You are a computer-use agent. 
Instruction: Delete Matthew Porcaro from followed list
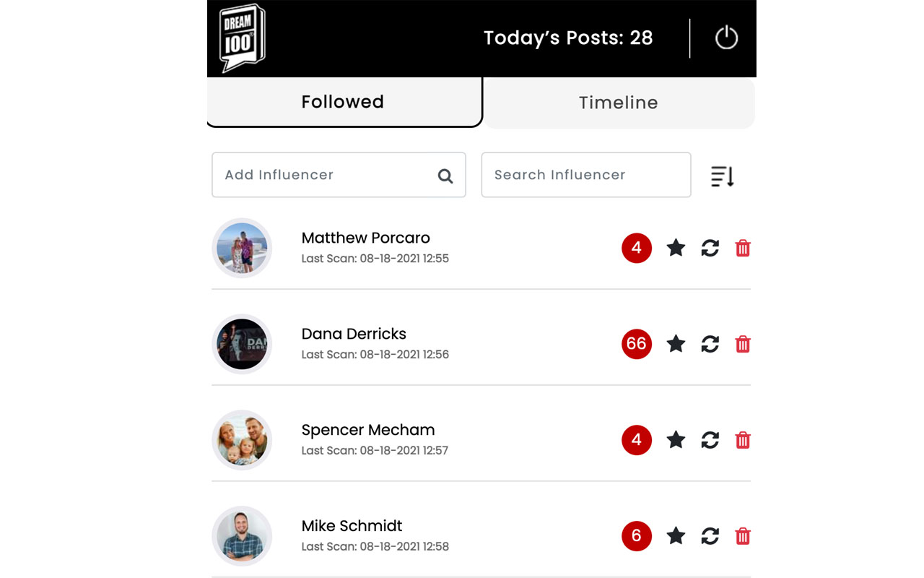pyautogui.click(x=742, y=249)
